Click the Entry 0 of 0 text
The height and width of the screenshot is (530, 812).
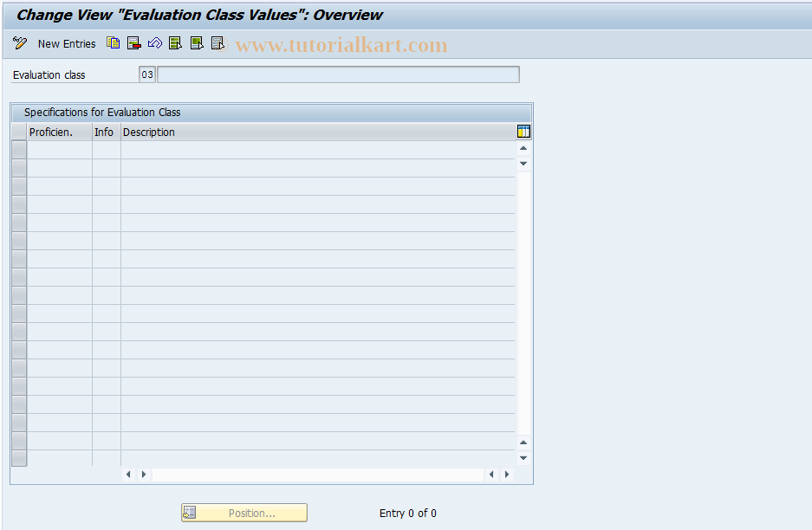pos(408,514)
